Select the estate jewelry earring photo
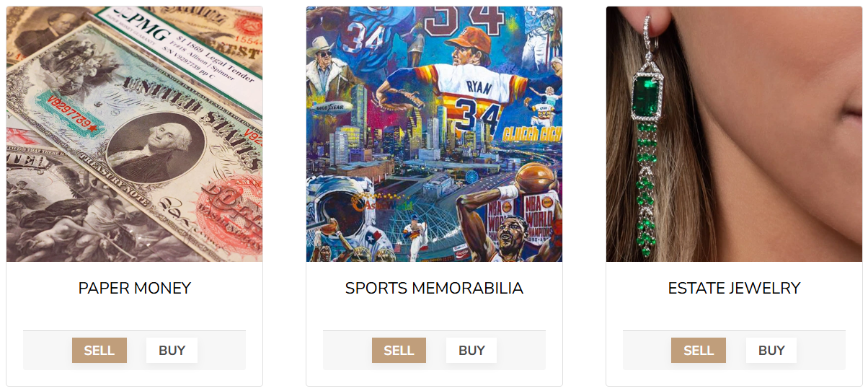868x391 pixels. click(734, 134)
